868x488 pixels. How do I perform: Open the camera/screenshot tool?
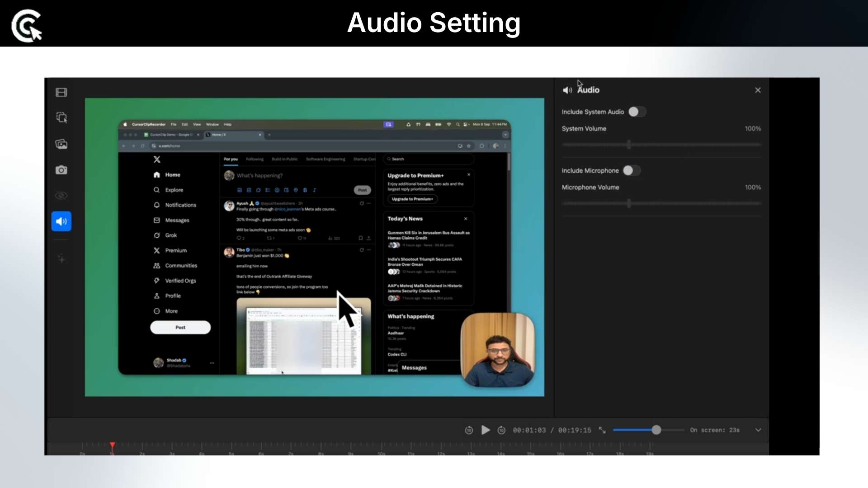click(61, 170)
